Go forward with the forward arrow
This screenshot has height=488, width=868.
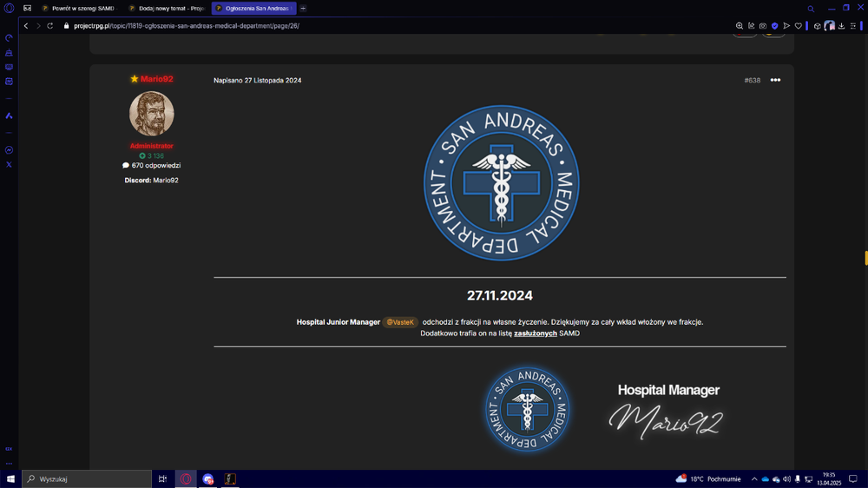tap(38, 26)
